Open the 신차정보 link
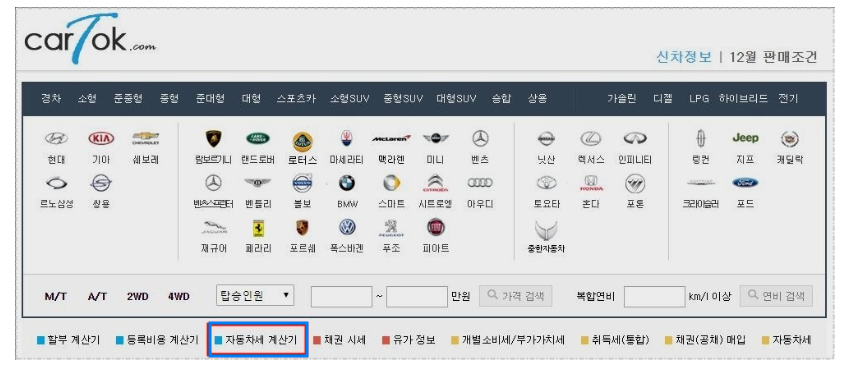This screenshot has width=845, height=374. pos(684,57)
